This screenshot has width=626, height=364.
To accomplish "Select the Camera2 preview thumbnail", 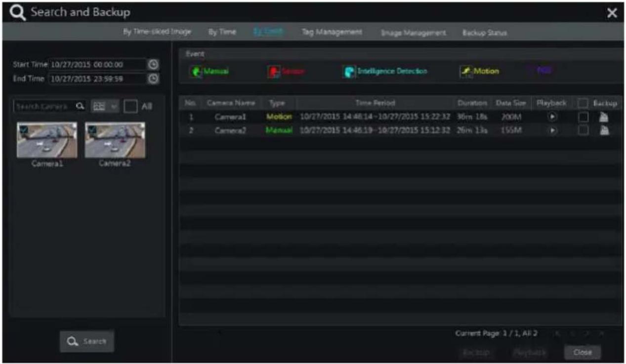I will click(x=115, y=140).
